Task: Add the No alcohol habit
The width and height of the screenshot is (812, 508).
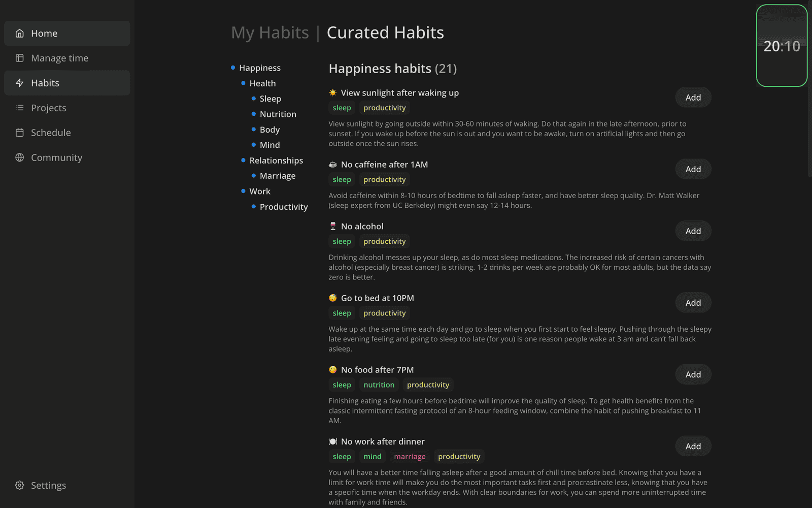Action: pyautogui.click(x=693, y=231)
